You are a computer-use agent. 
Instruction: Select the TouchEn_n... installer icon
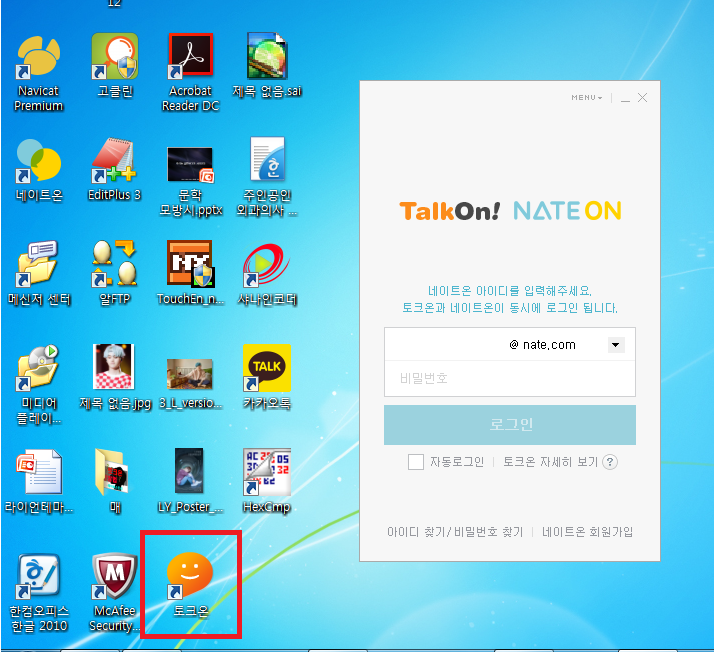coord(190,273)
